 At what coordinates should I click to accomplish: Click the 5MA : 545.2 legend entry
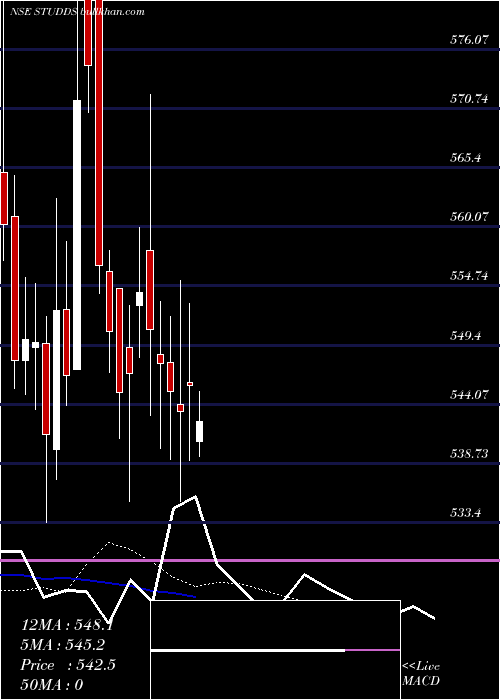click(x=64, y=645)
